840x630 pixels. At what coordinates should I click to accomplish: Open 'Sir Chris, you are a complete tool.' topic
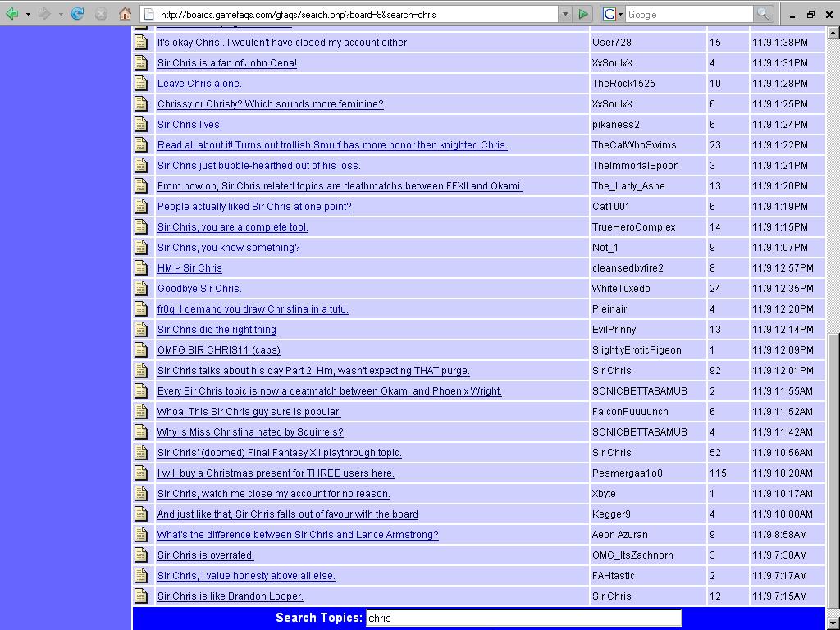(x=232, y=227)
